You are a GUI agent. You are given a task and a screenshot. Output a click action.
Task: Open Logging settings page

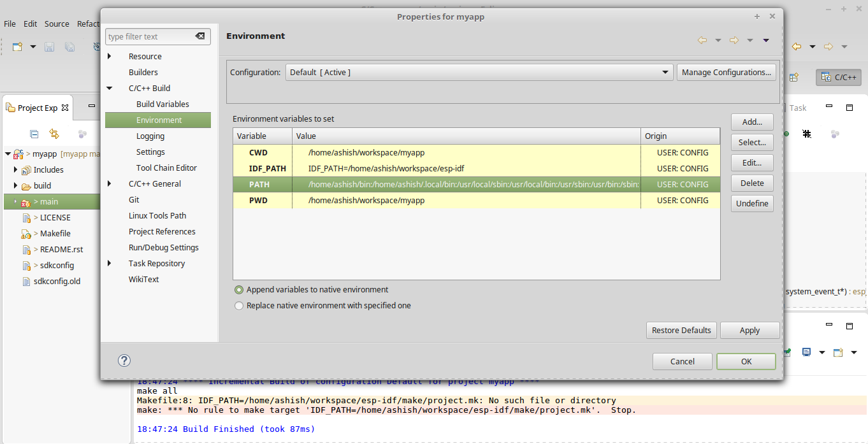pyautogui.click(x=150, y=136)
